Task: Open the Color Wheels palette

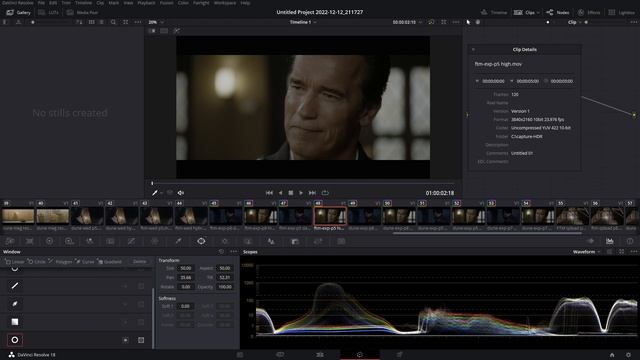Action: click(x=49, y=241)
